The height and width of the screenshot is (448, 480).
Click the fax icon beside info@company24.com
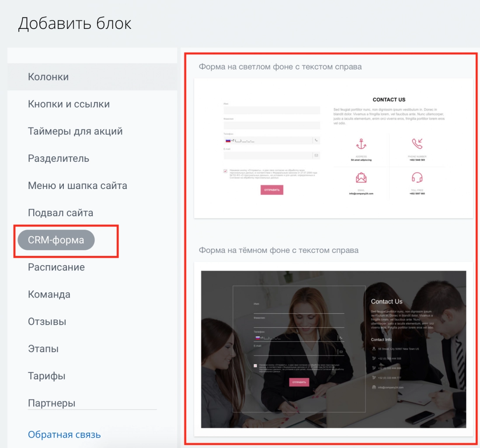374,387
